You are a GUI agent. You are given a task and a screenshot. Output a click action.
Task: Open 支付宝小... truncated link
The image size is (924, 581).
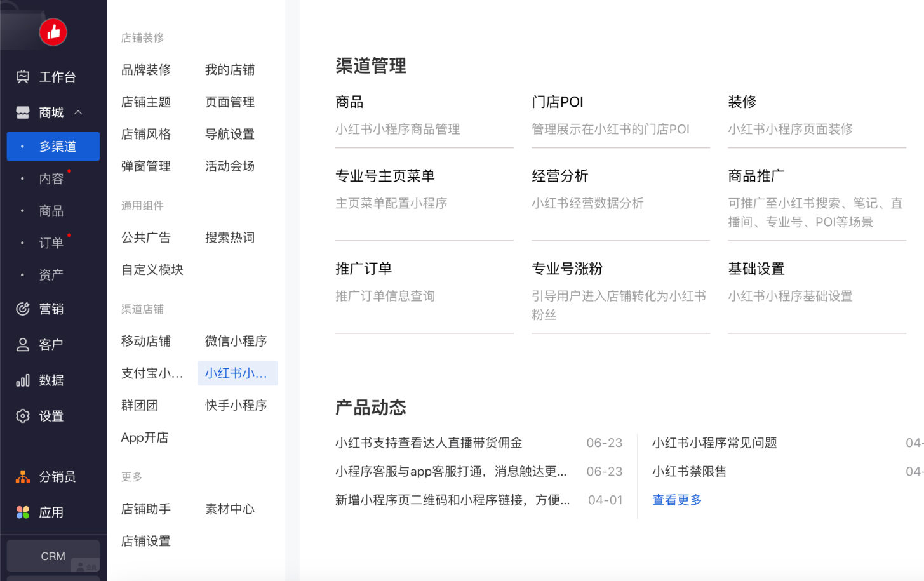(152, 373)
